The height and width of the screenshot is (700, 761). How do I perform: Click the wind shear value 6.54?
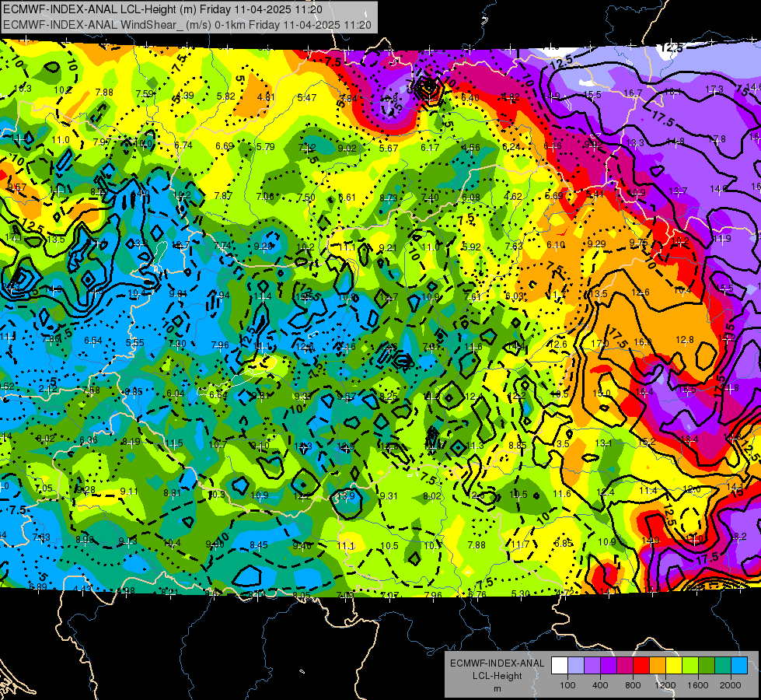click(93, 341)
